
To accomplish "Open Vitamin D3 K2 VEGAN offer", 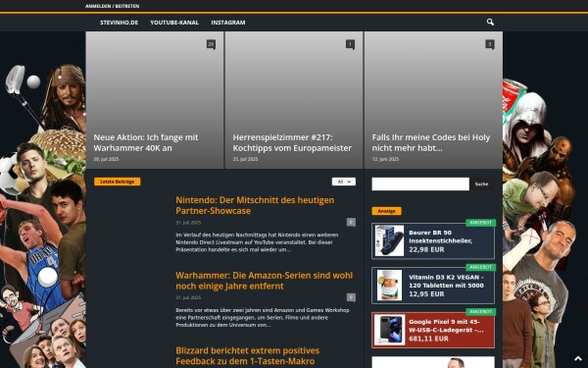I will tap(433, 286).
